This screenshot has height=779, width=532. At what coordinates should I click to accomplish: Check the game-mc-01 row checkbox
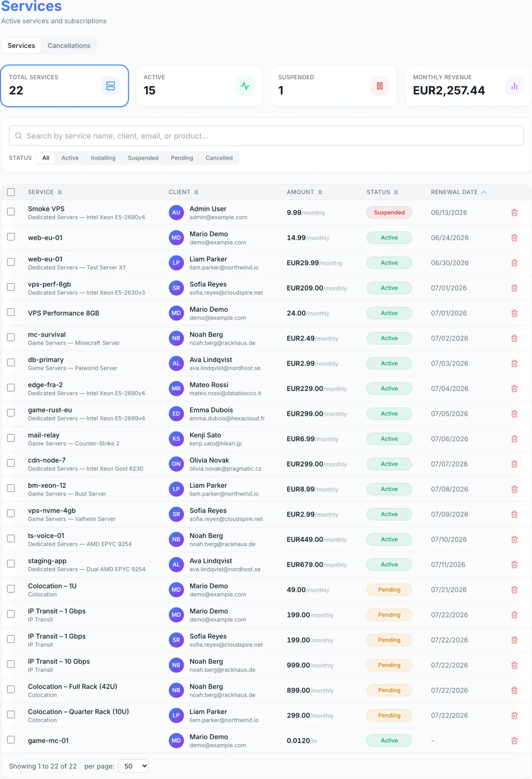[11, 739]
